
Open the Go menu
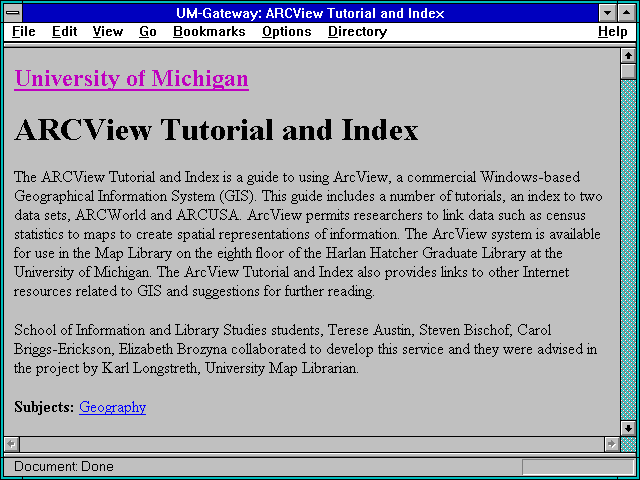(148, 32)
